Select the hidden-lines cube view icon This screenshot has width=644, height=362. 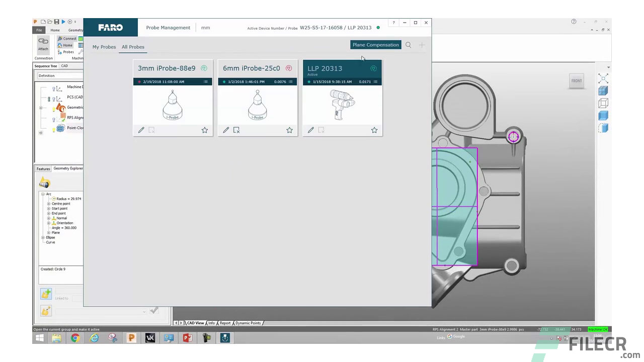pos(603,128)
